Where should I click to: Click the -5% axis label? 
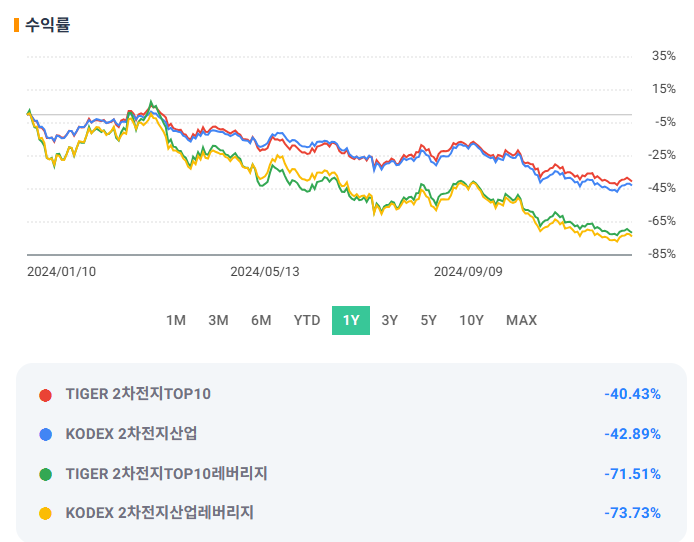point(665,122)
